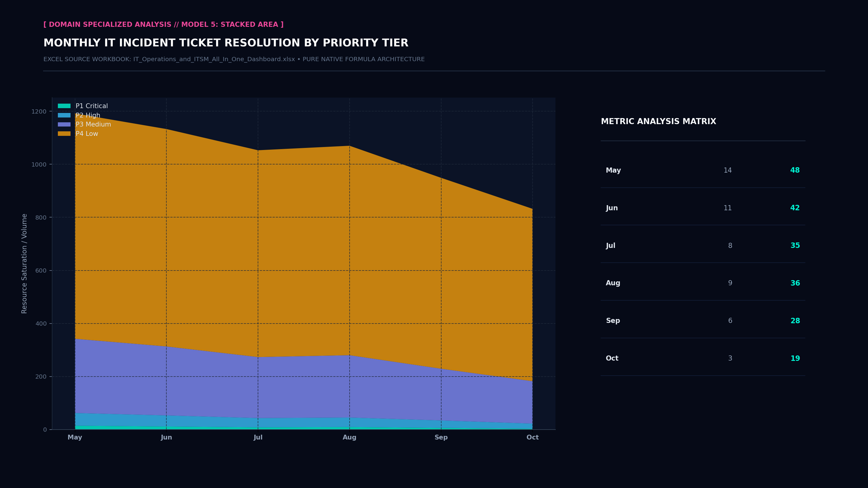
Task: Click the 800 y-axis tick label
Action: [41, 217]
